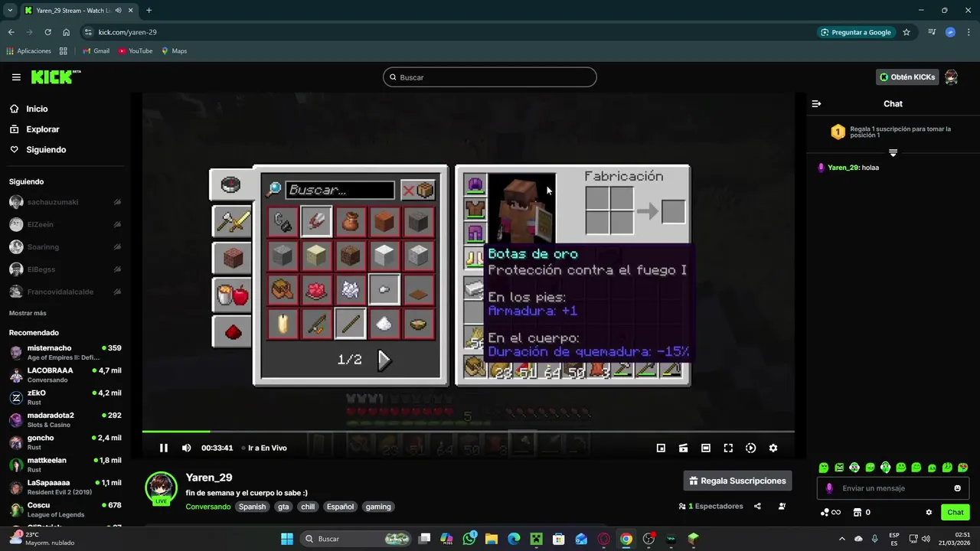Open recommended channel zEkO
This screenshot has height=551, width=980.
[x=65, y=397]
